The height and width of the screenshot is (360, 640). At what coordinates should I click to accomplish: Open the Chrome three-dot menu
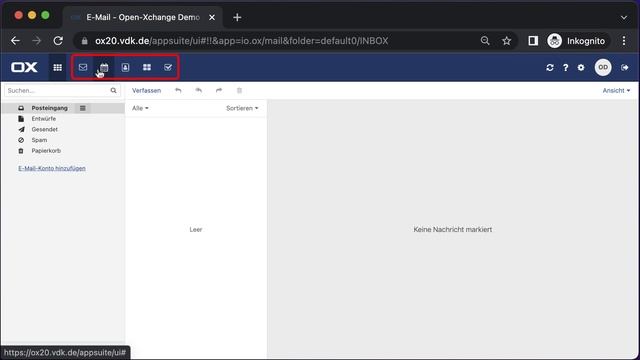624,41
